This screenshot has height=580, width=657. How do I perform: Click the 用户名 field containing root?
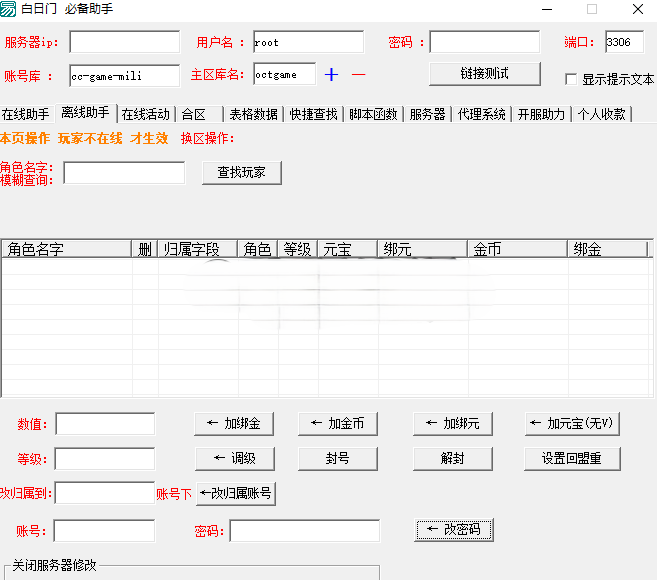click(x=308, y=41)
